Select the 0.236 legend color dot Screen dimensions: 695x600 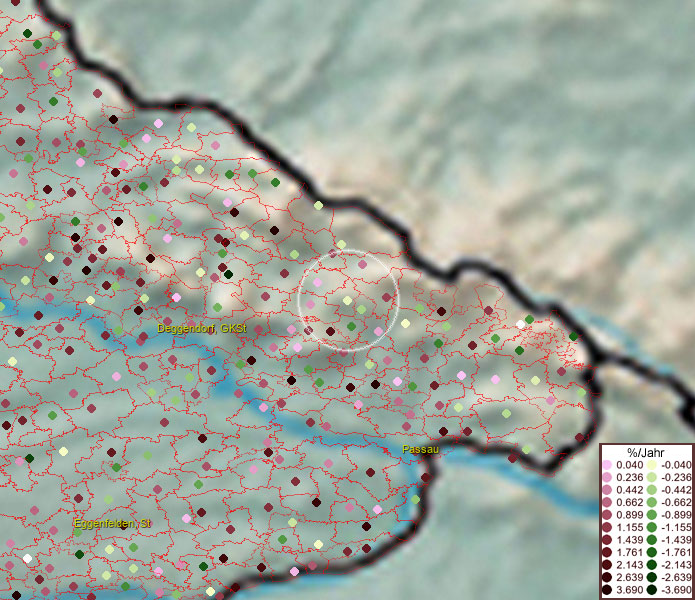point(607,477)
